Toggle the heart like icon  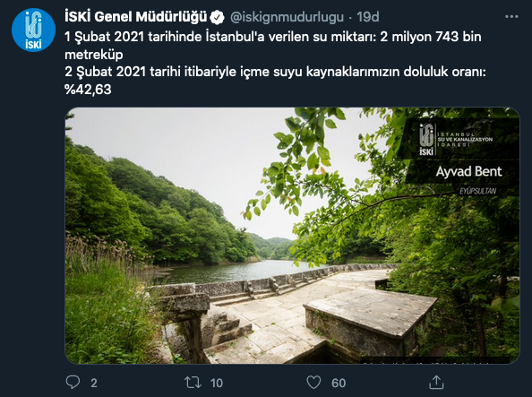tap(313, 383)
